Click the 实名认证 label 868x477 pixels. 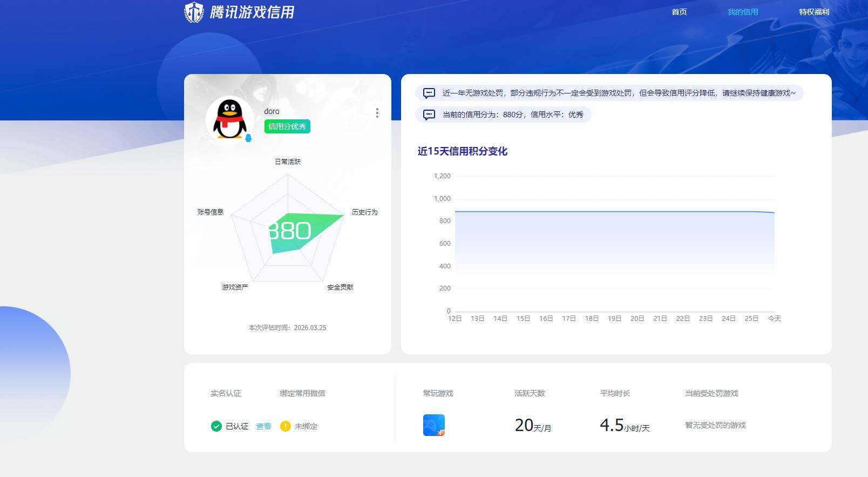point(226,393)
